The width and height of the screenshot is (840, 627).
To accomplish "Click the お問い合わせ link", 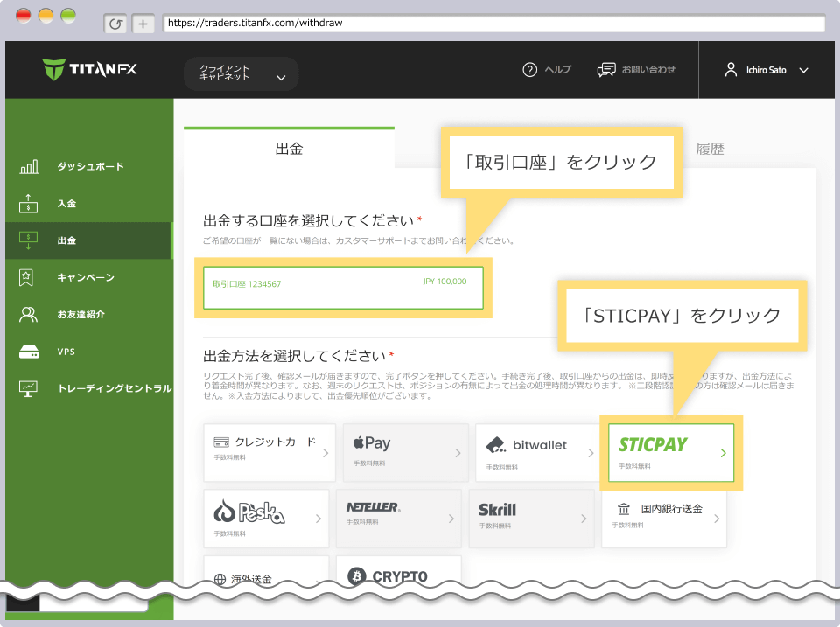I will tap(648, 70).
